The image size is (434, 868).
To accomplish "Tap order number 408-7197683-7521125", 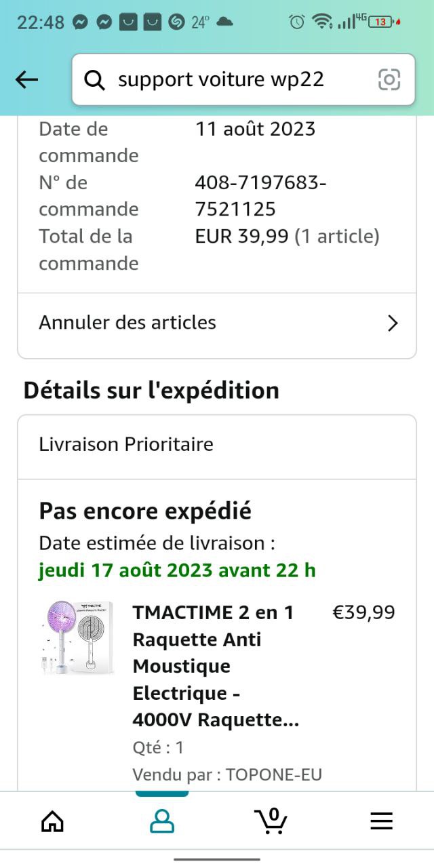I will [x=260, y=195].
